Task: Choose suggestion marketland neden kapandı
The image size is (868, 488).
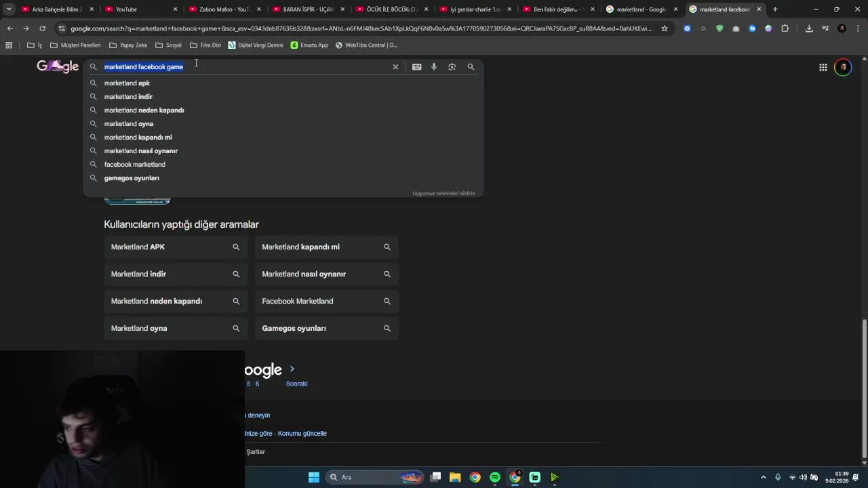Action: click(283, 110)
